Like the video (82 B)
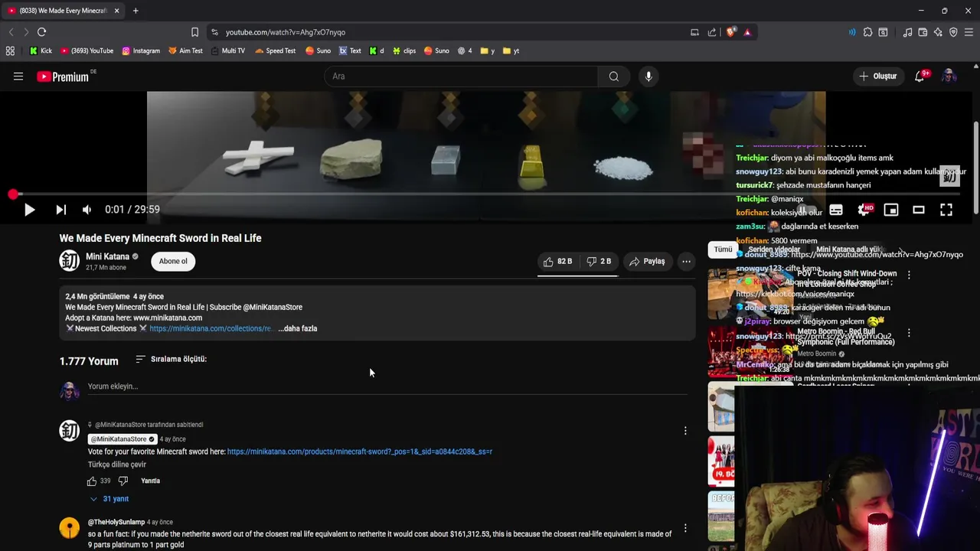The height and width of the screenshot is (551, 980). [558, 262]
